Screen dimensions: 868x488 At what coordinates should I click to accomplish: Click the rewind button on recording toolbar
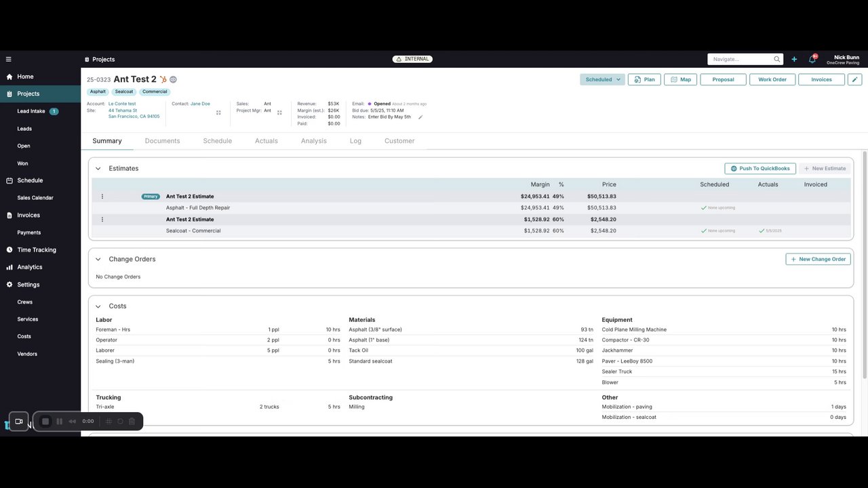(73, 422)
